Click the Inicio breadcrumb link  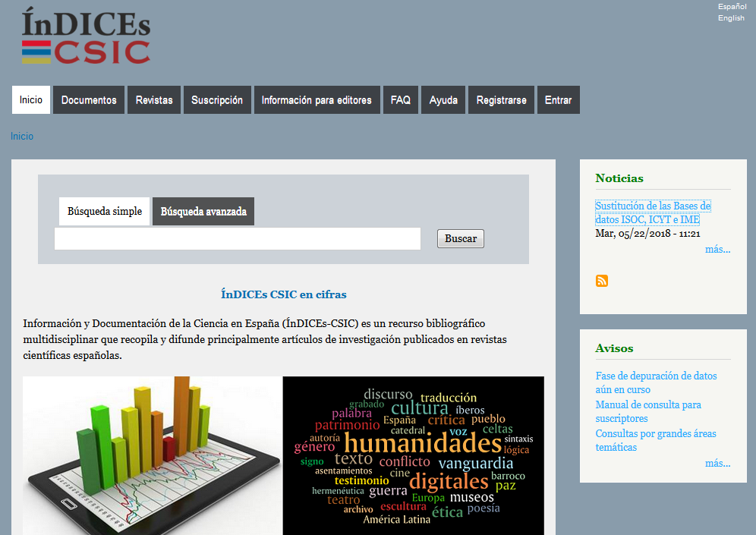tap(22, 137)
